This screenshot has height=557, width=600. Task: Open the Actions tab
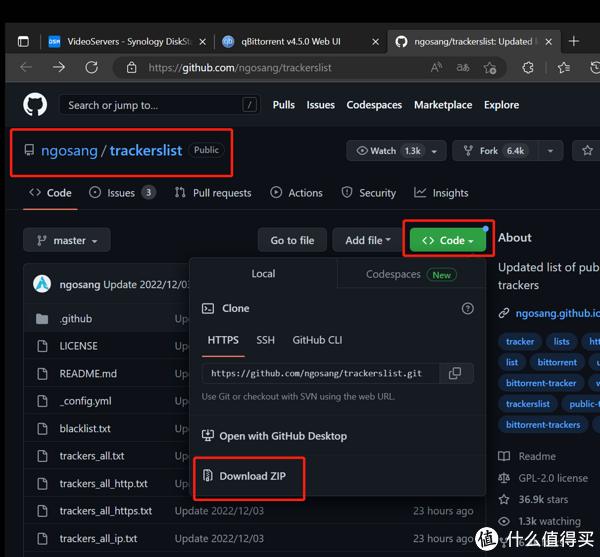(297, 193)
